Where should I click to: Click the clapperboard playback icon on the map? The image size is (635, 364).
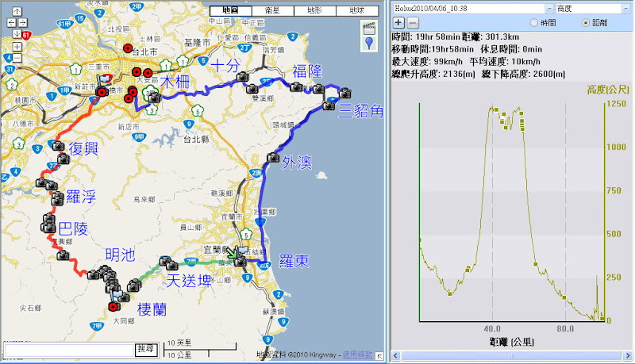369,29
